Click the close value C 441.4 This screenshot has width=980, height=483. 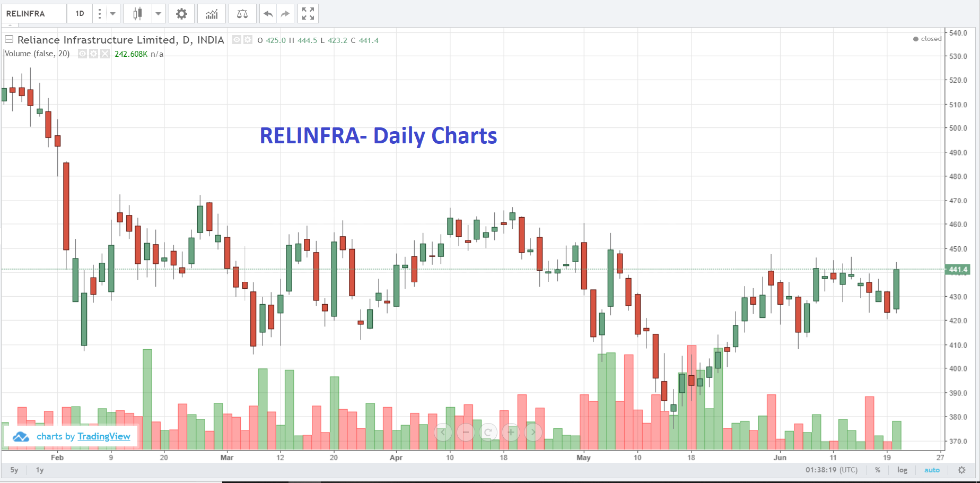pyautogui.click(x=364, y=40)
